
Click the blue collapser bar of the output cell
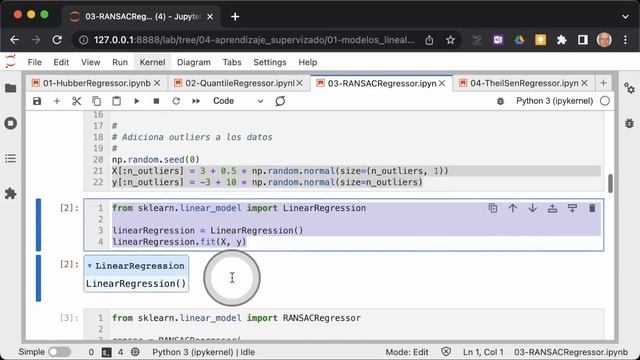[38, 278]
